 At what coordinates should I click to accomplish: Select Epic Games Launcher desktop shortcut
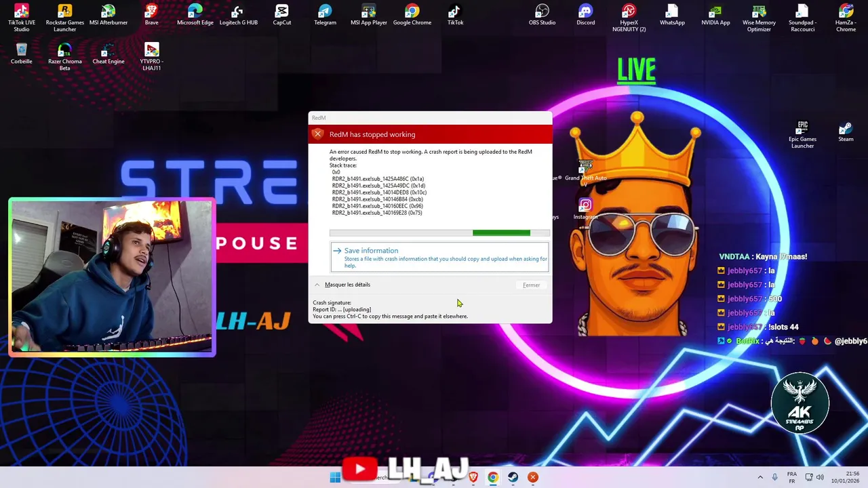pos(802,134)
